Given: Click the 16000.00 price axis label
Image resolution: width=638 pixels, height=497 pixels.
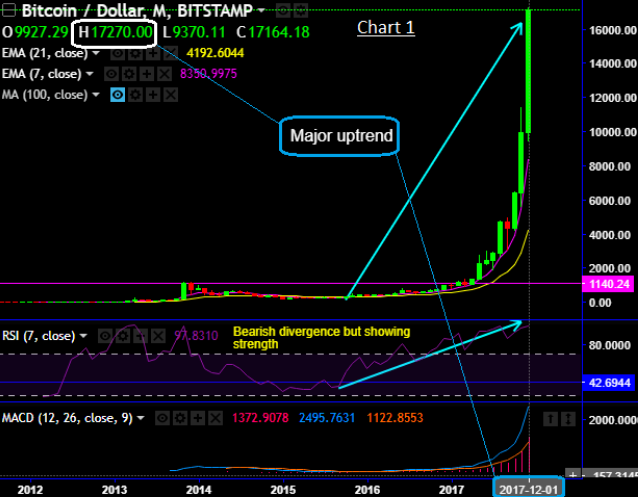Looking at the screenshot, I should [x=612, y=31].
